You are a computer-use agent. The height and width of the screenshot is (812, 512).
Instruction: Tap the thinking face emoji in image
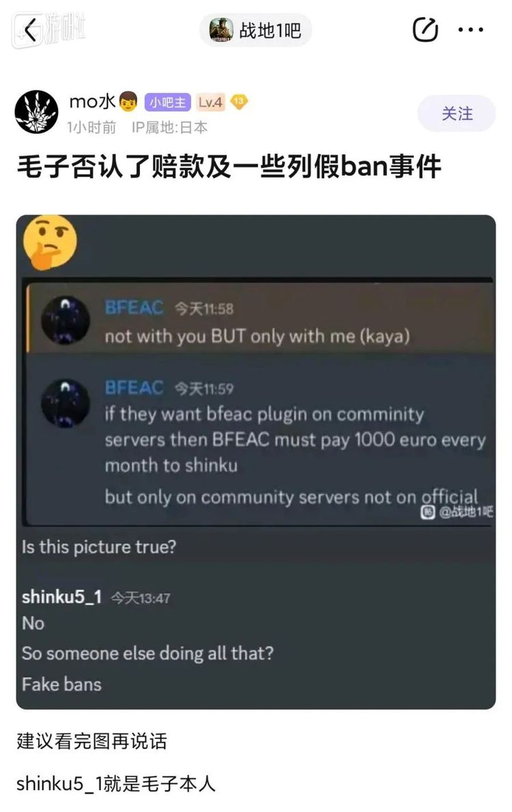pyautogui.click(x=50, y=242)
